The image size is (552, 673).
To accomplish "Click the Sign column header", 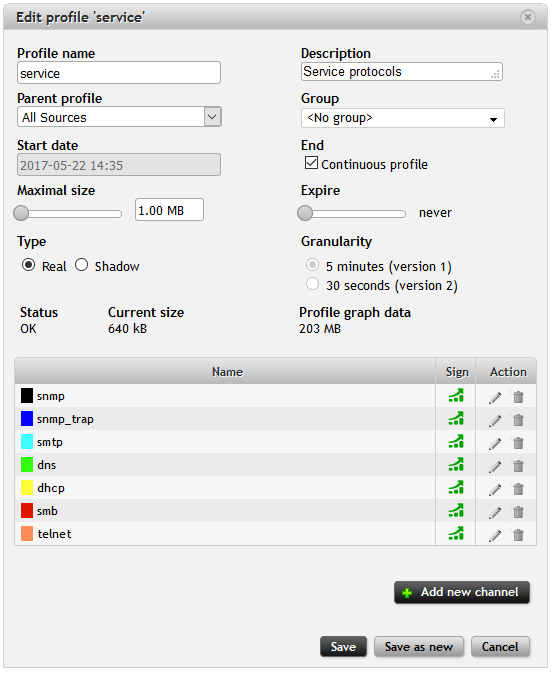I will pyautogui.click(x=456, y=371).
